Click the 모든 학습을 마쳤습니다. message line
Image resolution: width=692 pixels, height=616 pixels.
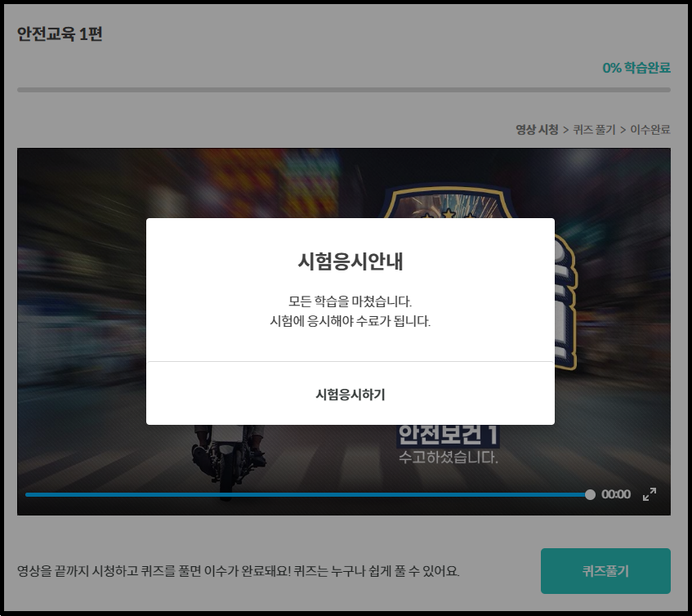coord(350,301)
